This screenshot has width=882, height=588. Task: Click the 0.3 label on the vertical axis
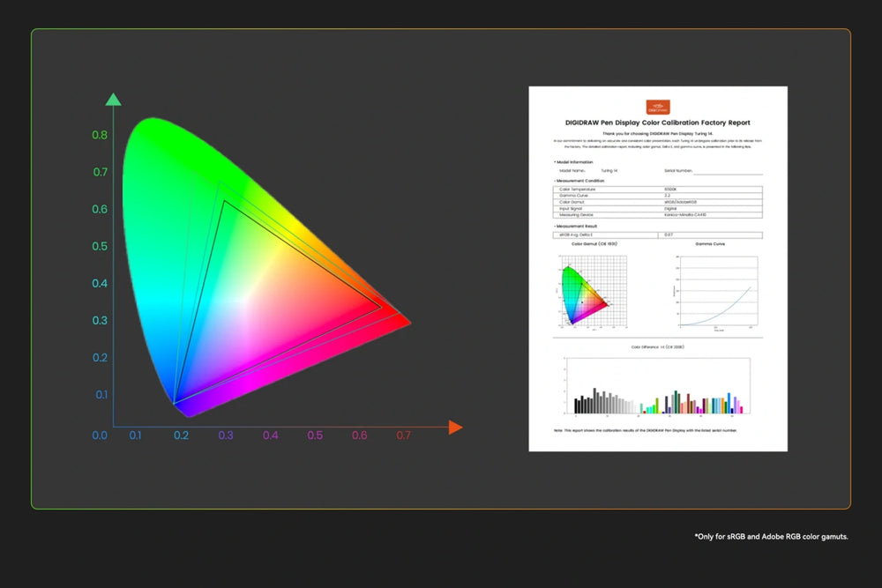100,320
